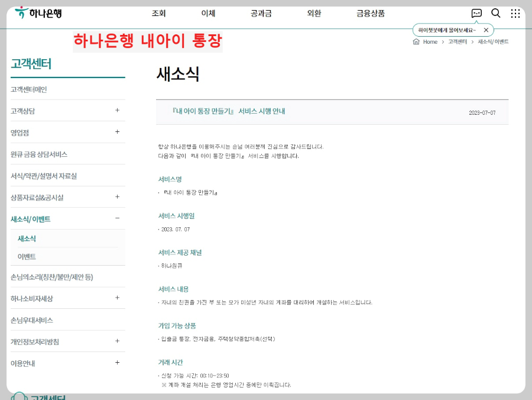The image size is (532, 400).
Task: Click the 하나원큐 channel text
Action: pyautogui.click(x=171, y=266)
